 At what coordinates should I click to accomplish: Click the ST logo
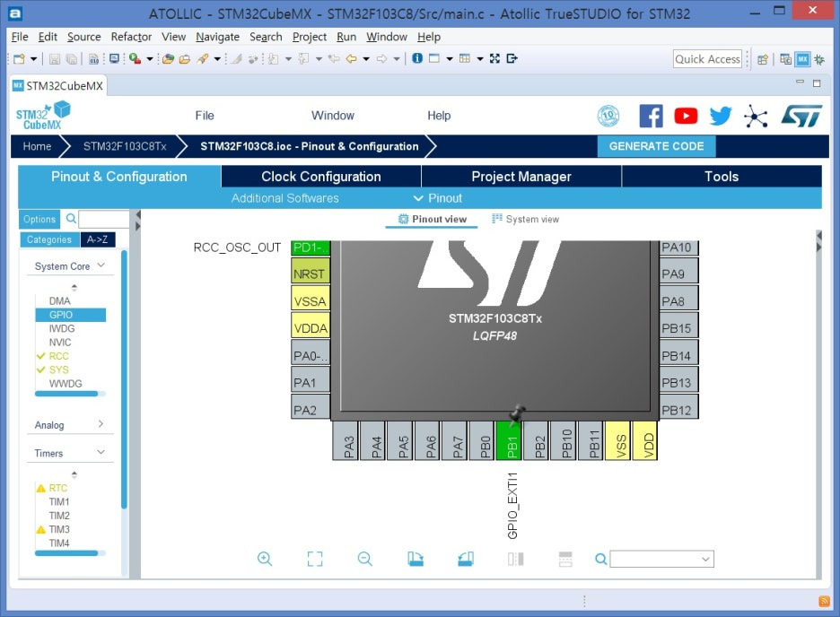[801, 116]
